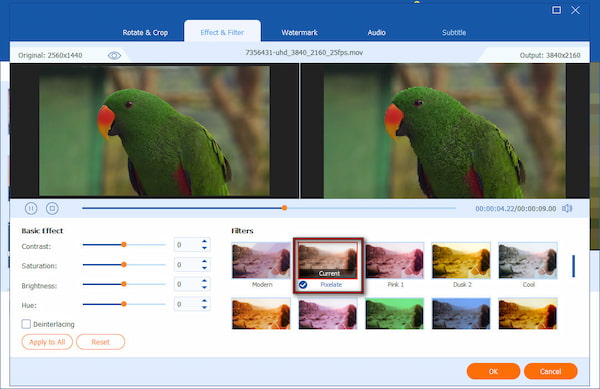Increase Brightness value with up arrow
The height and width of the screenshot is (389, 600).
[x=204, y=281]
